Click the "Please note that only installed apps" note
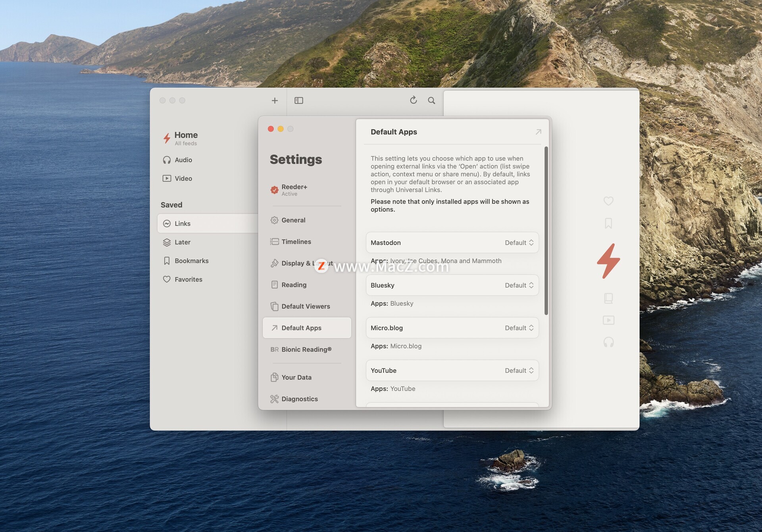 click(450, 206)
